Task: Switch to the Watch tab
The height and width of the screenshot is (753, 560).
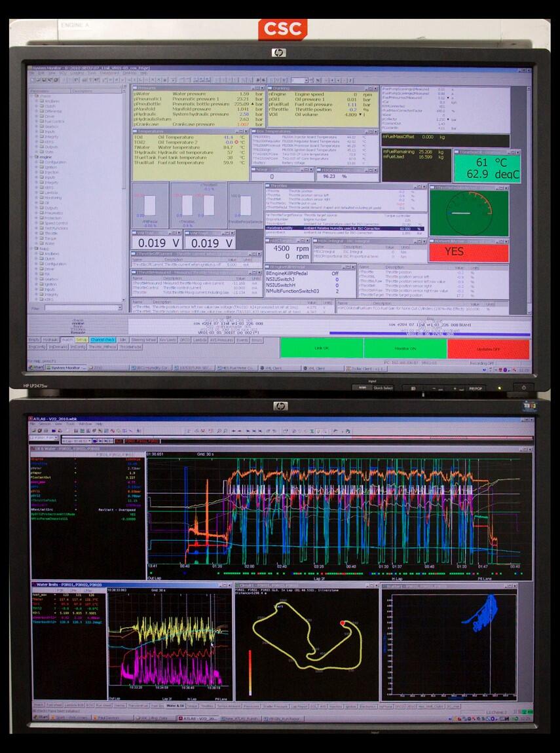Action: point(67,340)
